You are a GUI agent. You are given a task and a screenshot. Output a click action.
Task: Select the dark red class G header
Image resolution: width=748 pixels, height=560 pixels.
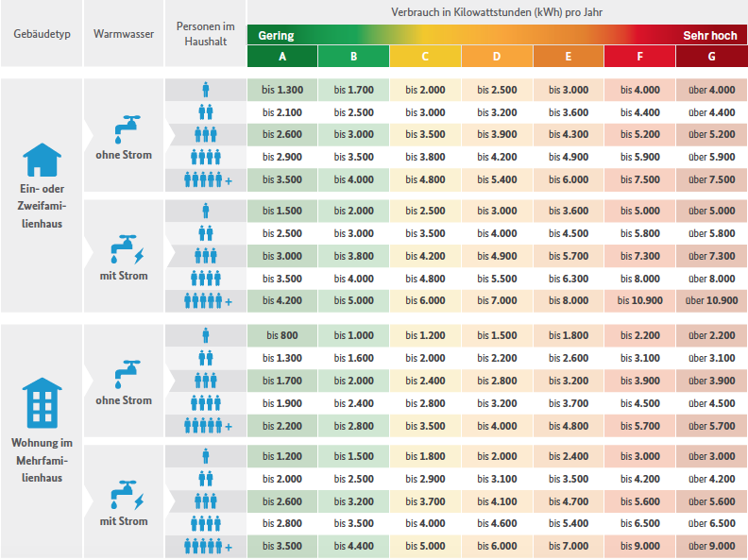point(712,57)
